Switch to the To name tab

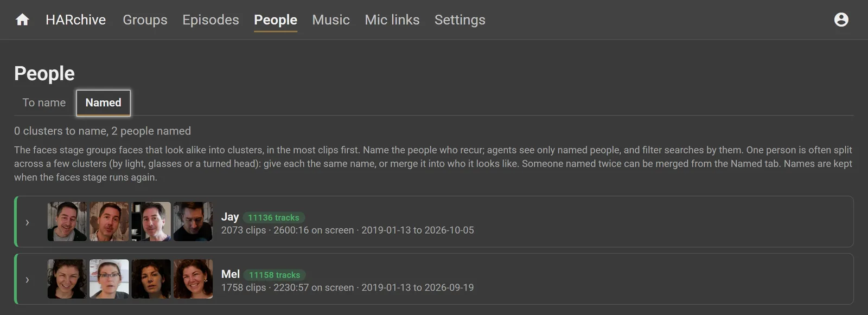pos(44,102)
